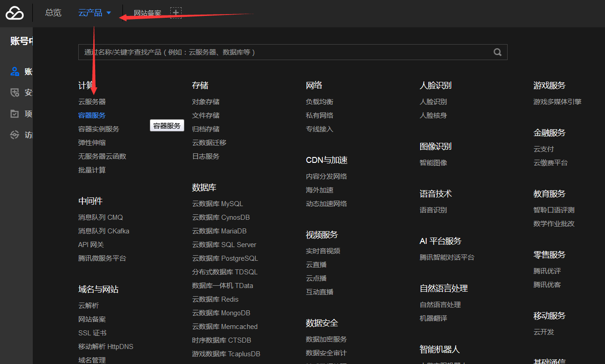
Task: Select the access management icon in the sidebar
Action: coord(15,135)
